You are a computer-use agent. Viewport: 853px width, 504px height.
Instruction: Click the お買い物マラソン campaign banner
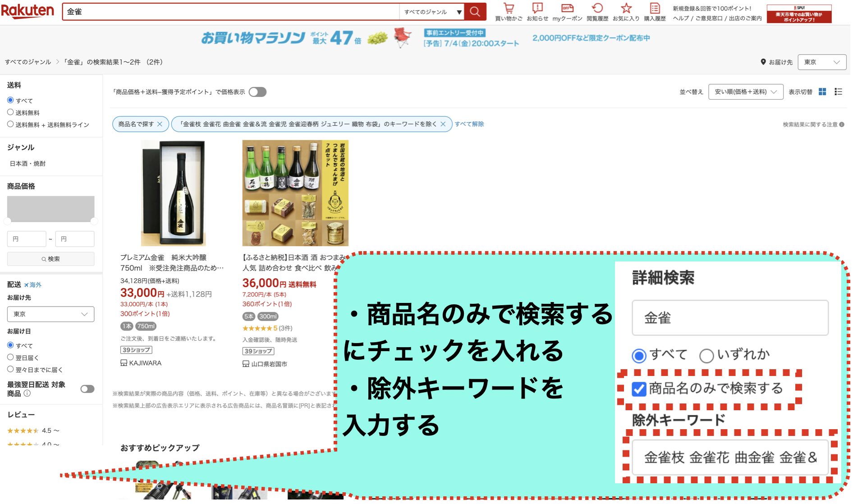(425, 38)
